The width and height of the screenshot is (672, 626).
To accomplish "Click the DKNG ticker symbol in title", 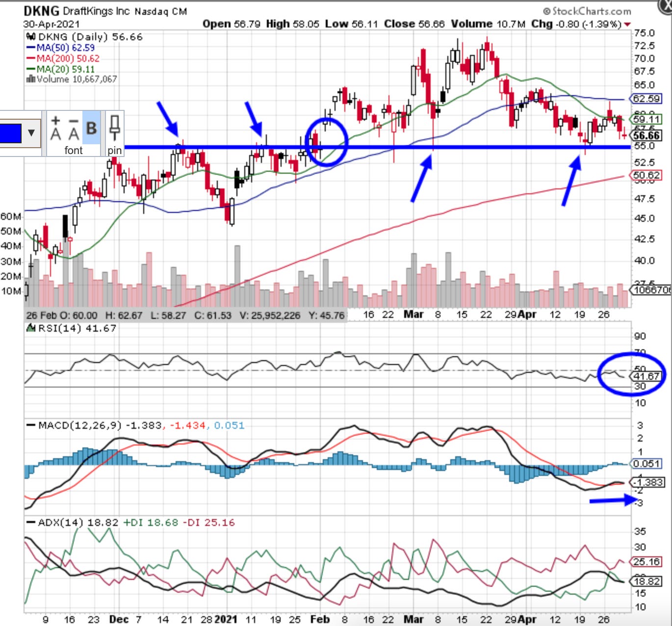I will pyautogui.click(x=41, y=11).
